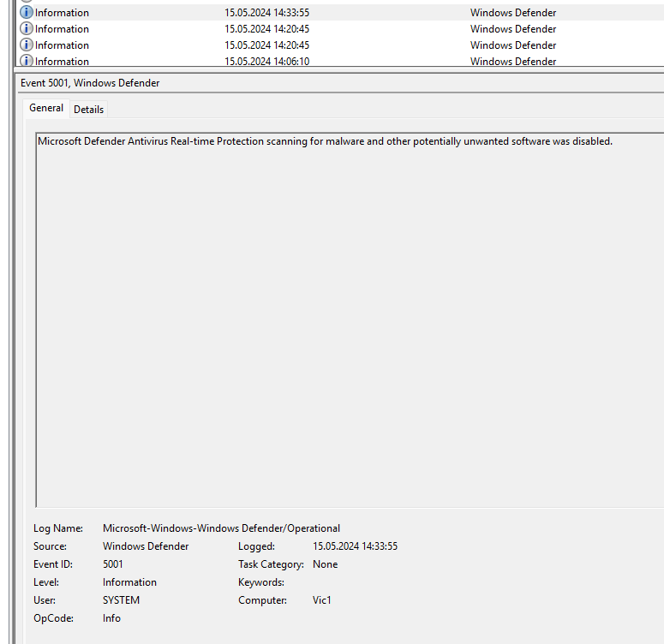Click the User value SYSTEM
The height and width of the screenshot is (644, 664).
tap(121, 600)
